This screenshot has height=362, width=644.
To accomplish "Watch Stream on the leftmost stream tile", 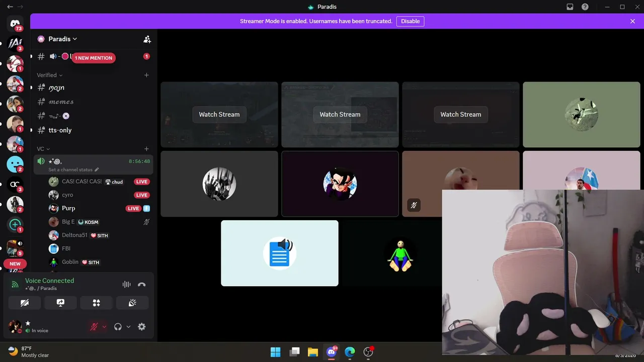I will point(219,114).
